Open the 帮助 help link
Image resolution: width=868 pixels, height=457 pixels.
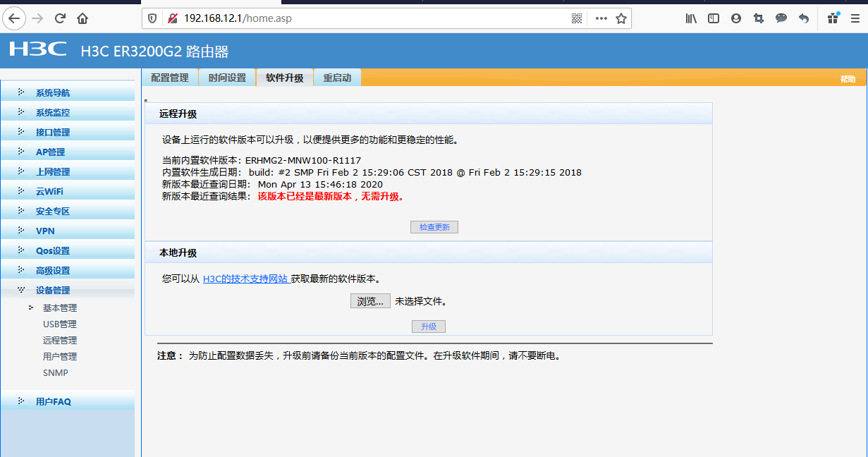click(x=848, y=79)
